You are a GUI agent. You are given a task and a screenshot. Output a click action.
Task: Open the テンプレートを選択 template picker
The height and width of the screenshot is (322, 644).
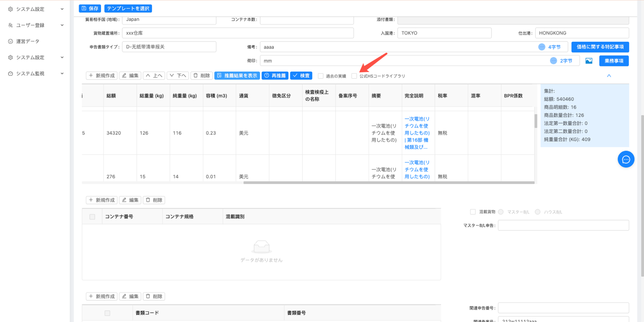point(128,9)
